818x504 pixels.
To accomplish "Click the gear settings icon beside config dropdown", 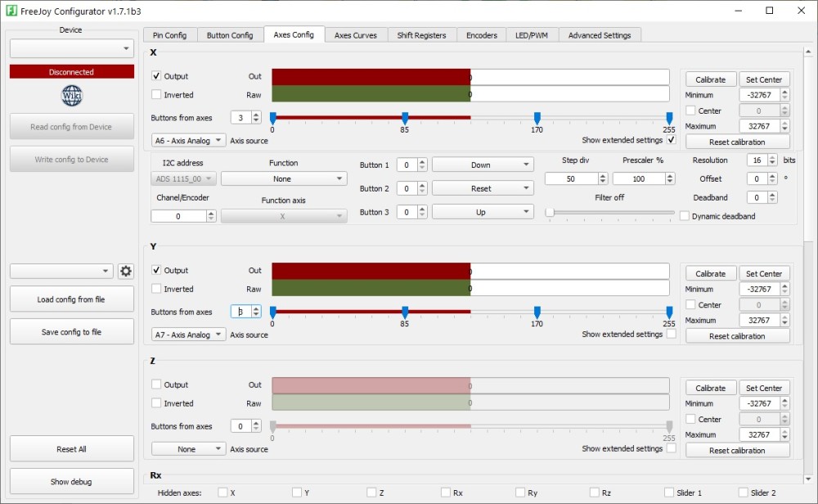I will tap(126, 272).
